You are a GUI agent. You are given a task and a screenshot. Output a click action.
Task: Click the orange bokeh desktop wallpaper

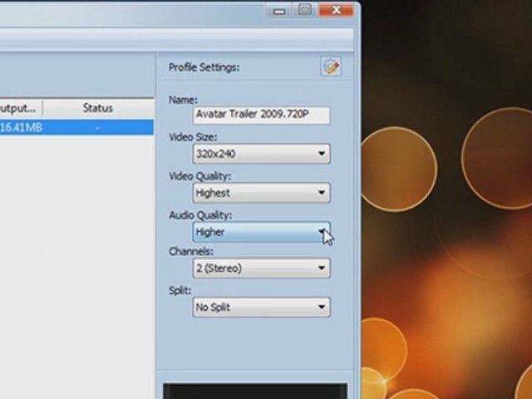coord(449,249)
